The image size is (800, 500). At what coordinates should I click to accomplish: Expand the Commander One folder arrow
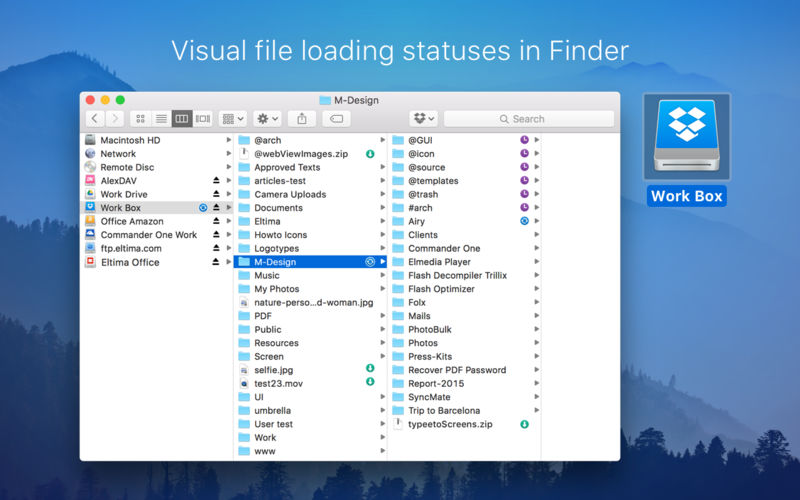coord(537,248)
